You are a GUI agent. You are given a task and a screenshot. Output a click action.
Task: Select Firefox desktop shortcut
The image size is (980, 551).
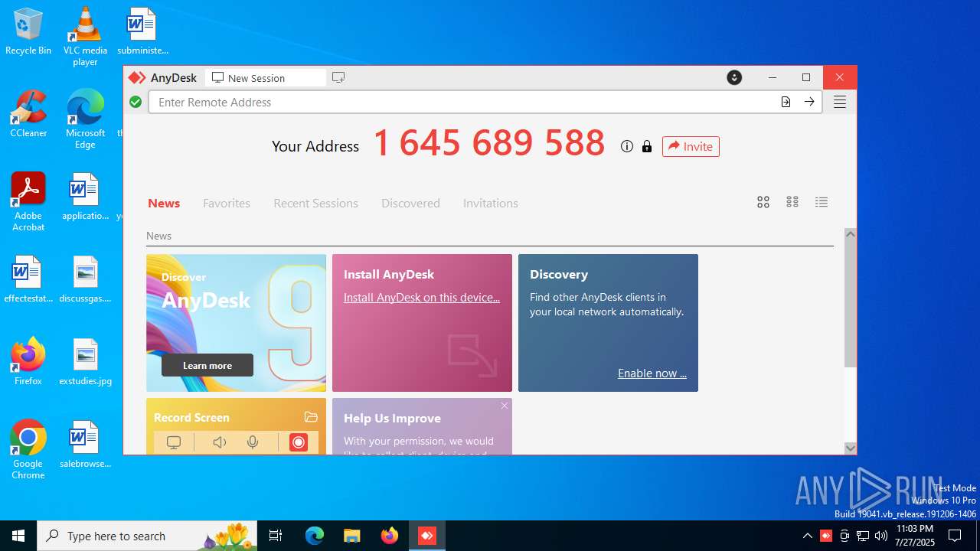click(x=28, y=362)
